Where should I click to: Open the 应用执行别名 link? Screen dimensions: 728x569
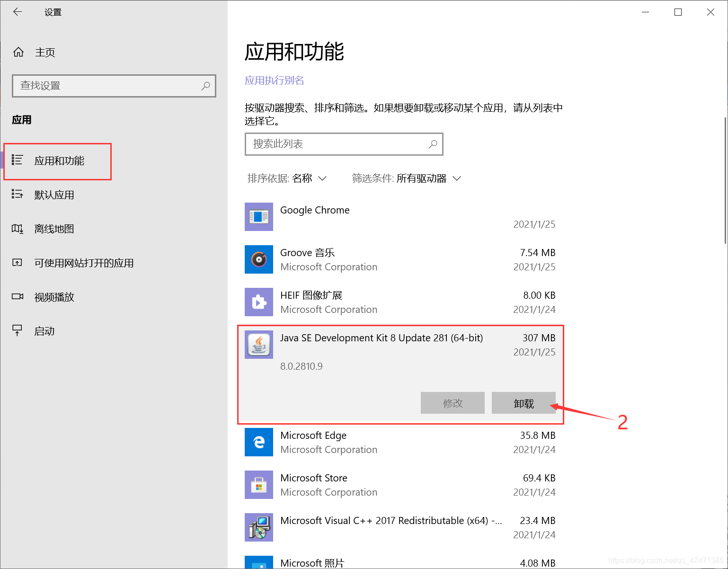tap(275, 80)
